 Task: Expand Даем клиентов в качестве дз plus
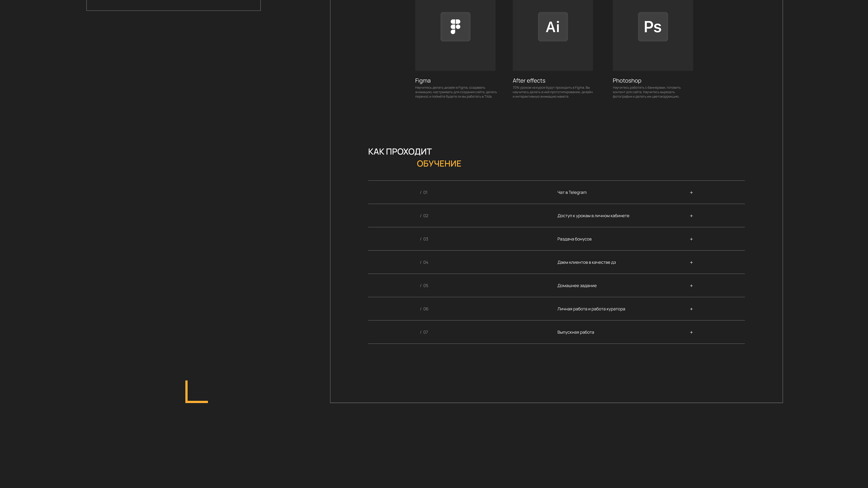tap(691, 262)
